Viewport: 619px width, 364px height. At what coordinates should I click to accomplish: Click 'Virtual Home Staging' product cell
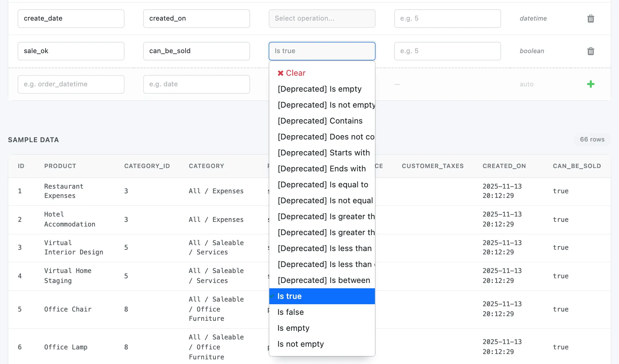(68, 276)
